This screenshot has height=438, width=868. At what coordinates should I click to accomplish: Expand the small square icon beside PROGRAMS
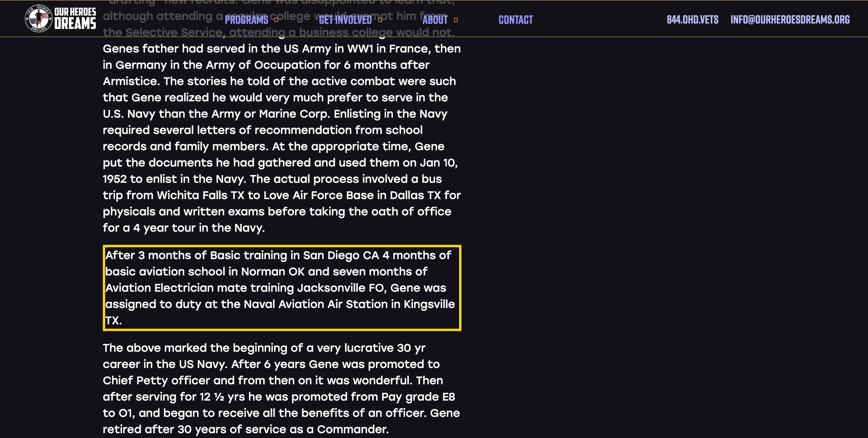point(276,20)
